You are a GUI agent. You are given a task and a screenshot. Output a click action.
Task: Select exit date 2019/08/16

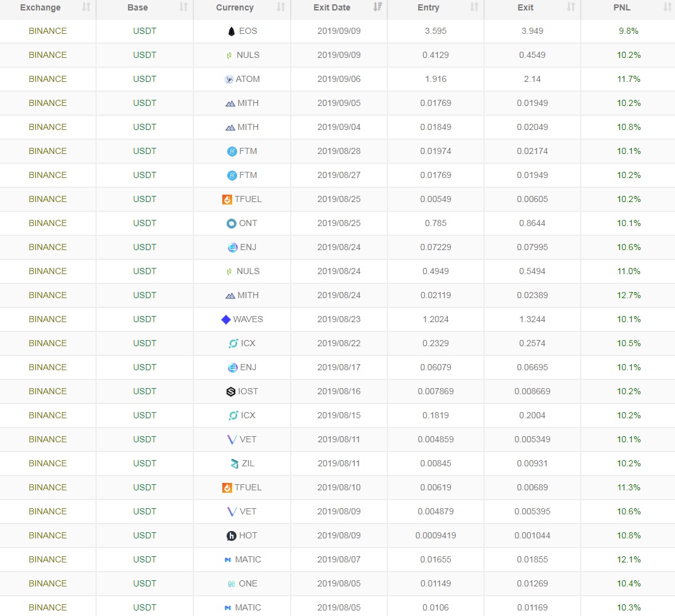[339, 391]
